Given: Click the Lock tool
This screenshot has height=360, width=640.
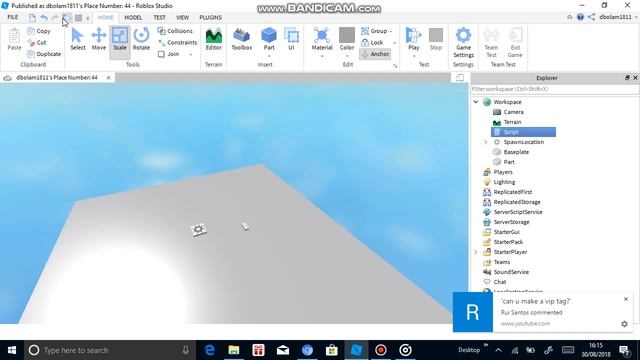Looking at the screenshot, I should tap(372, 42).
